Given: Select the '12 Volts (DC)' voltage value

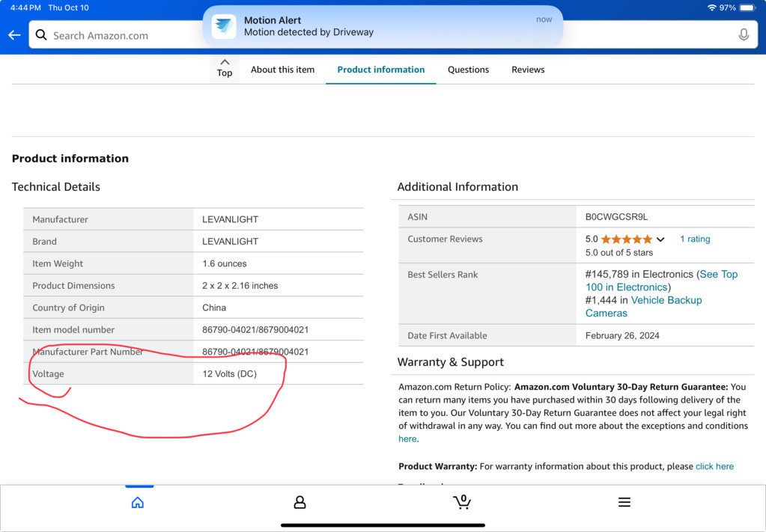Looking at the screenshot, I should [x=229, y=374].
